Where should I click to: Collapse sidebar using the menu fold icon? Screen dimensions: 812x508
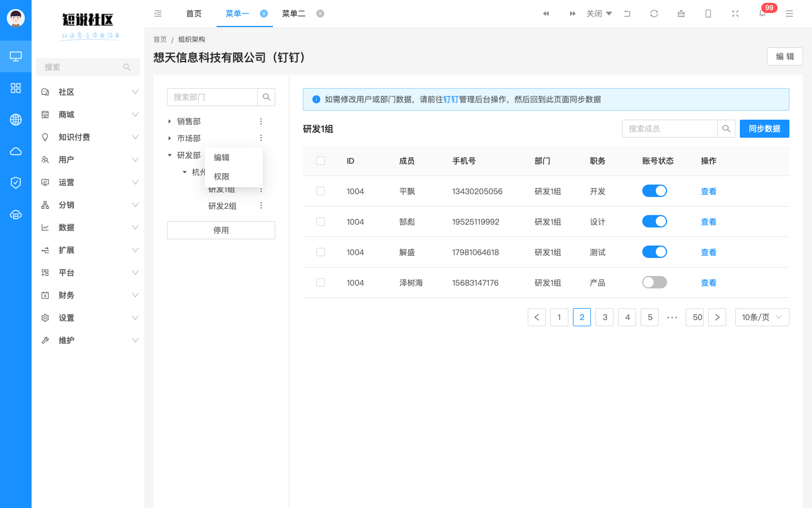tap(158, 14)
